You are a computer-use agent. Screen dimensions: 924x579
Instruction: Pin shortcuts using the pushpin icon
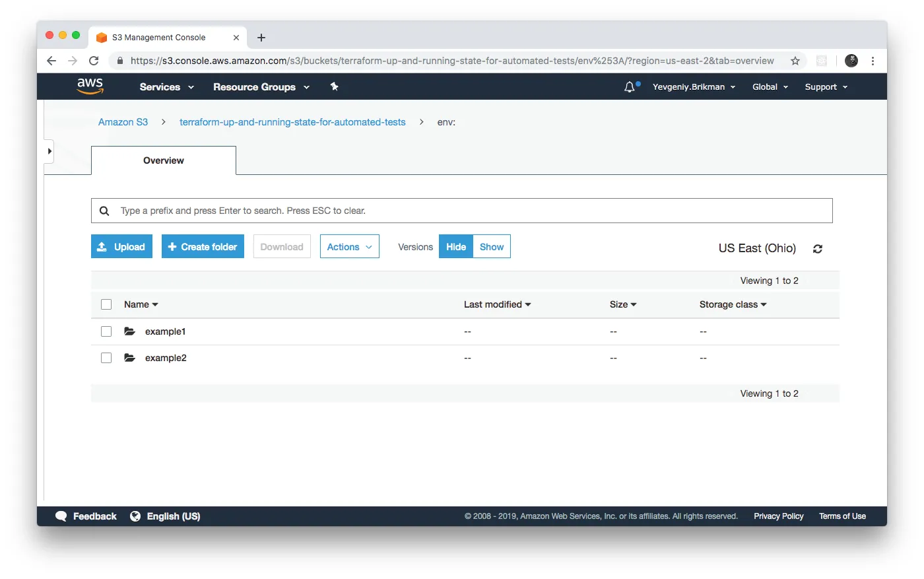point(335,86)
